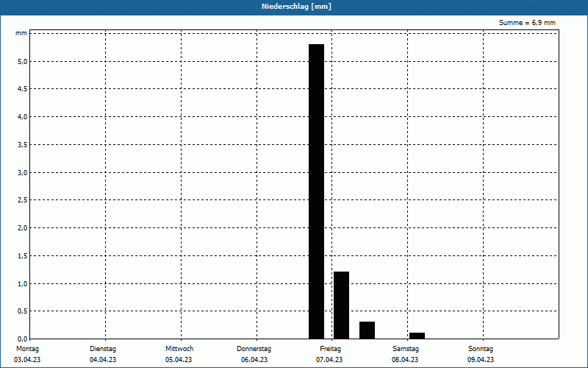This screenshot has height=368, width=588.
Task: Click the "09.04.23" date label
Action: coord(481,360)
